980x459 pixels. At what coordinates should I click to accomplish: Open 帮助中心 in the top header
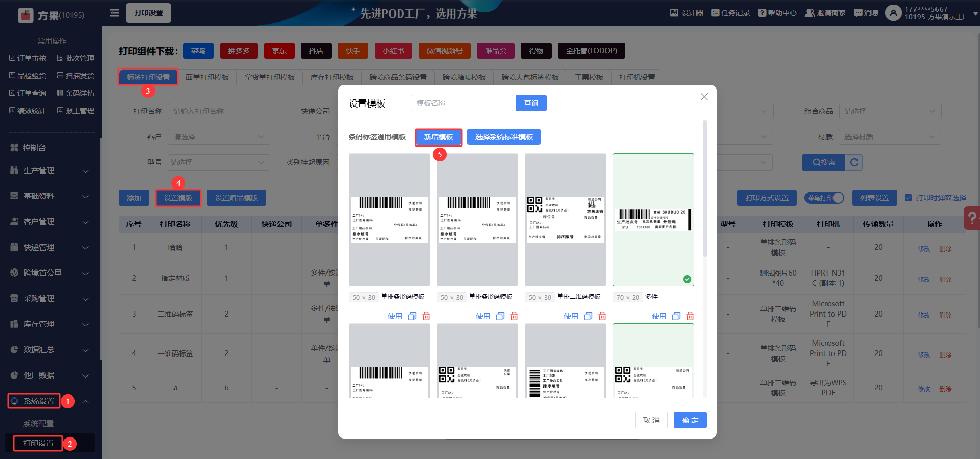[x=777, y=13]
